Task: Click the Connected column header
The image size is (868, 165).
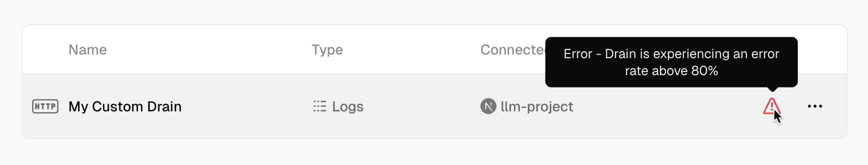Action: [x=513, y=49]
